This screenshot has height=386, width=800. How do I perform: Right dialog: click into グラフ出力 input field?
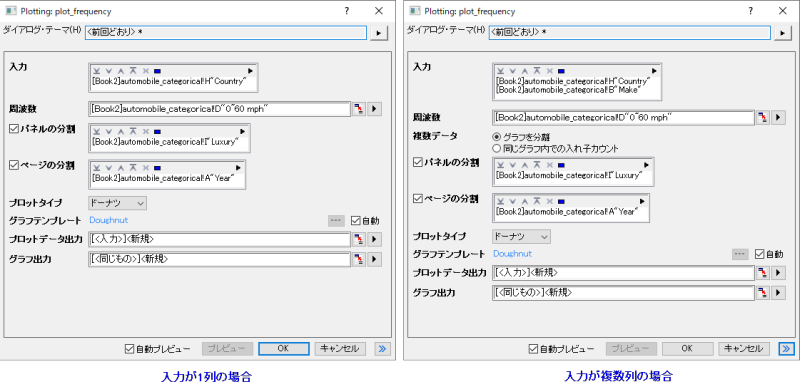coord(623,293)
